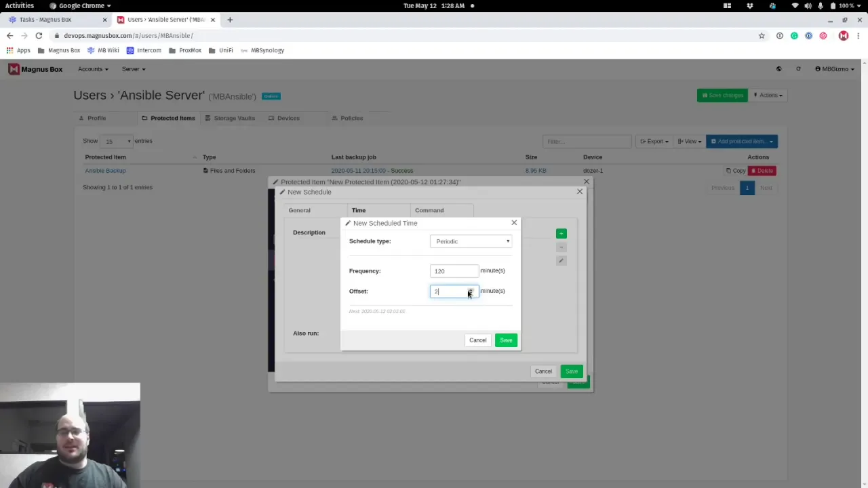The width and height of the screenshot is (868, 488).
Task: Go to page 1 in pagination
Action: [x=747, y=188]
